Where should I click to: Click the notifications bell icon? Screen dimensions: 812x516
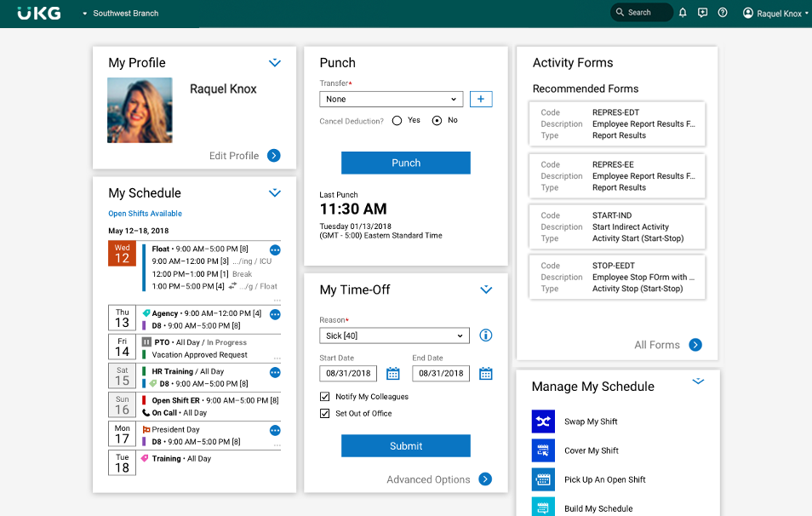683,13
